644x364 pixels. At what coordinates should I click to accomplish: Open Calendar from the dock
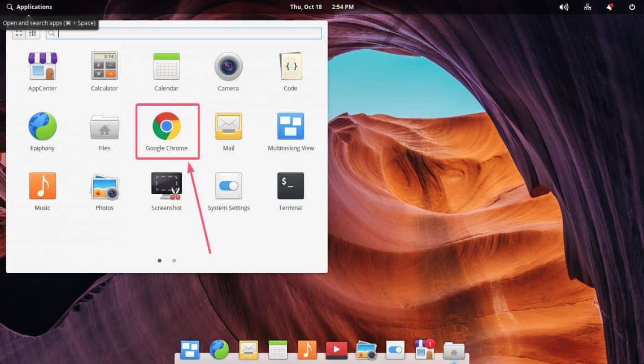click(277, 350)
